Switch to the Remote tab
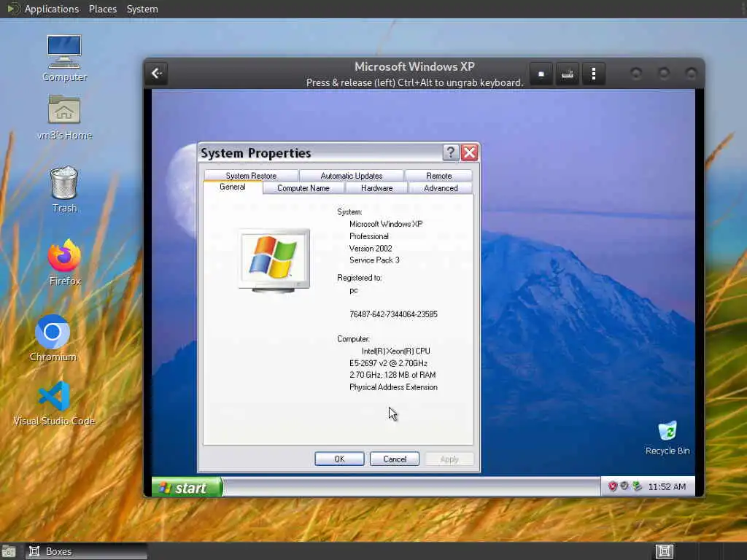Image resolution: width=747 pixels, height=560 pixels. point(438,176)
